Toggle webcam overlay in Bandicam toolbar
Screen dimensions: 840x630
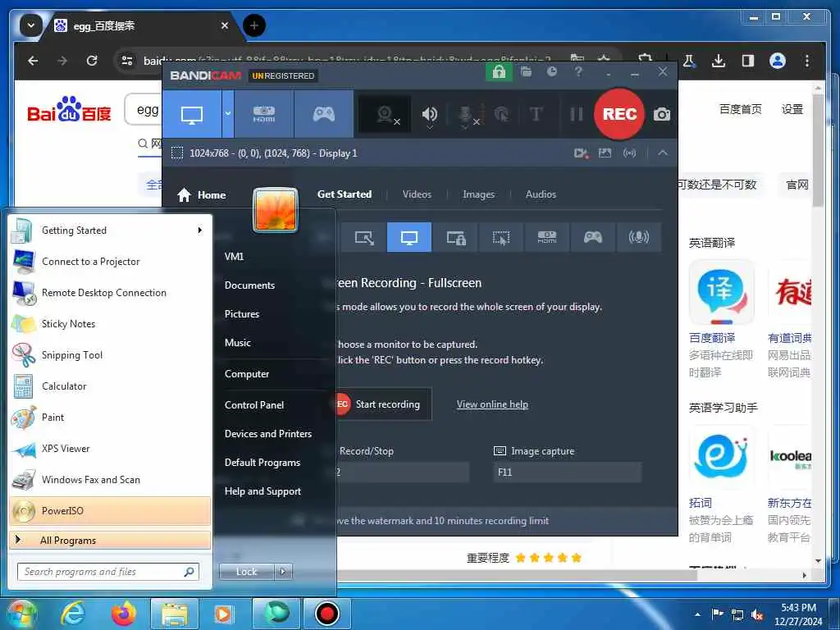(386, 114)
